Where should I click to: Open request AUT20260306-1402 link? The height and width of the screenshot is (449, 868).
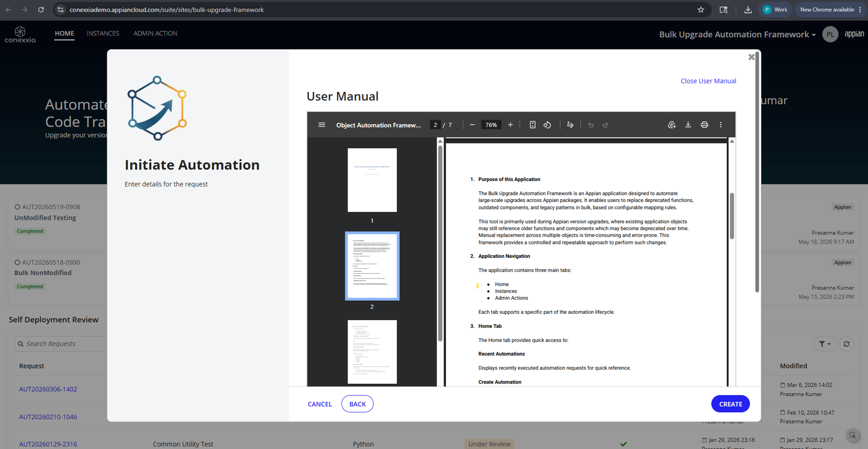pos(48,389)
